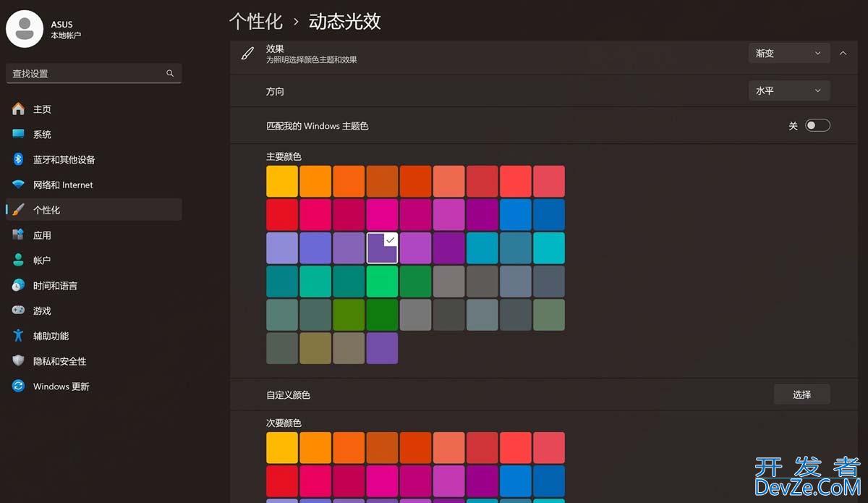Screen dimensions: 868x503
Task: Open 帐户 settings page
Action: coord(93,261)
